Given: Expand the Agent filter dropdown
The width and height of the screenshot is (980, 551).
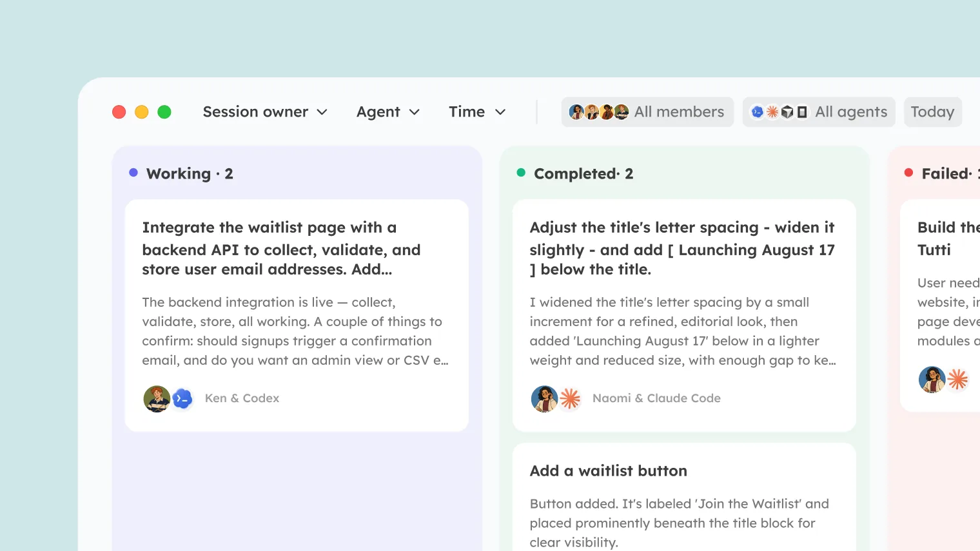Looking at the screenshot, I should (x=388, y=112).
